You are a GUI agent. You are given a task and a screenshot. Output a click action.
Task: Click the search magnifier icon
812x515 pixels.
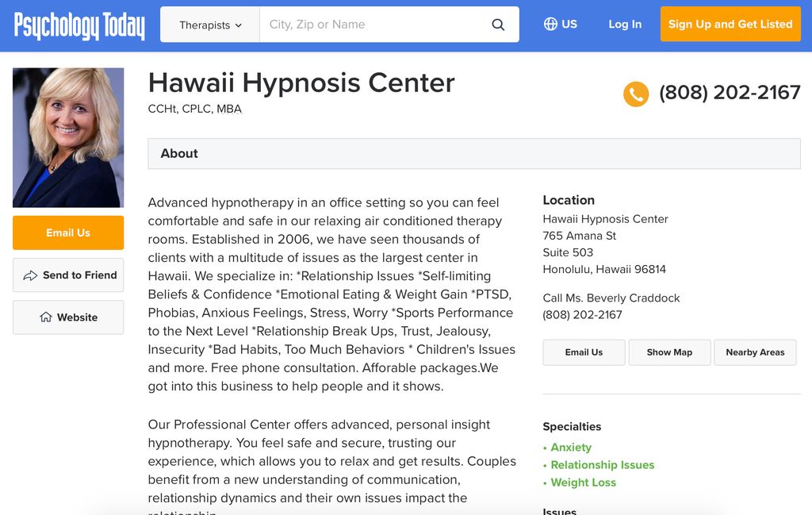(x=498, y=25)
